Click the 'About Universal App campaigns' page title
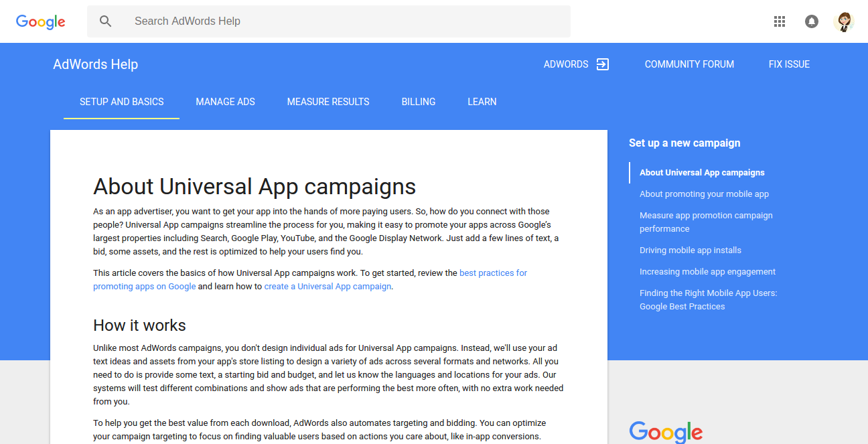The image size is (868, 444). [x=255, y=186]
